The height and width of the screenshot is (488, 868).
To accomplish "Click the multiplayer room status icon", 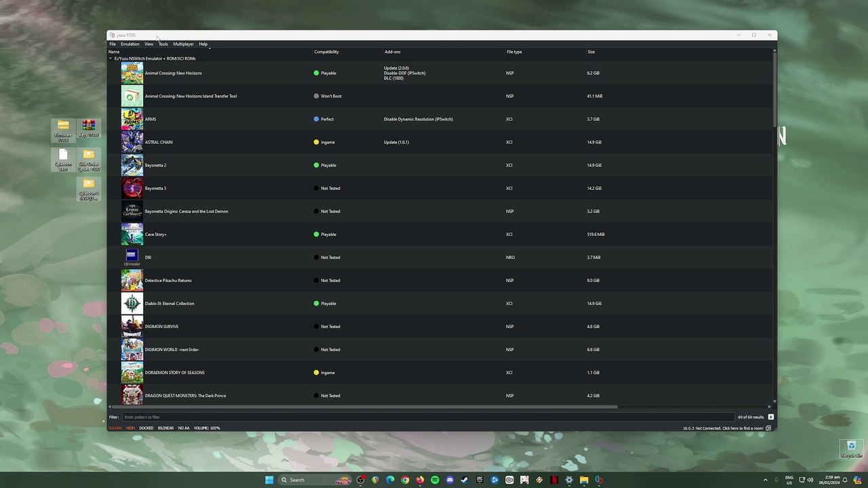I will point(768,428).
